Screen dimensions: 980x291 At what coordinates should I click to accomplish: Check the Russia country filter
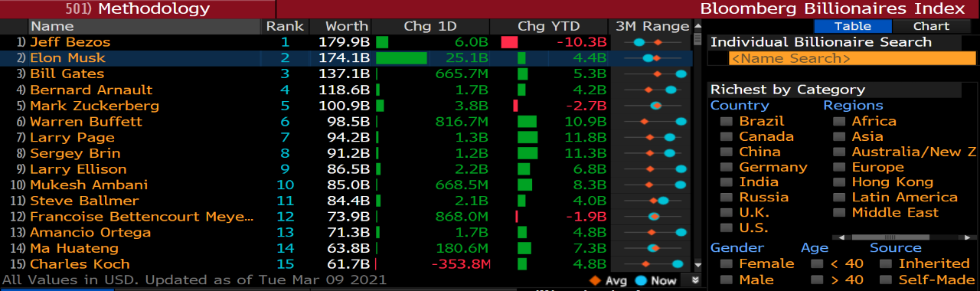(x=726, y=198)
